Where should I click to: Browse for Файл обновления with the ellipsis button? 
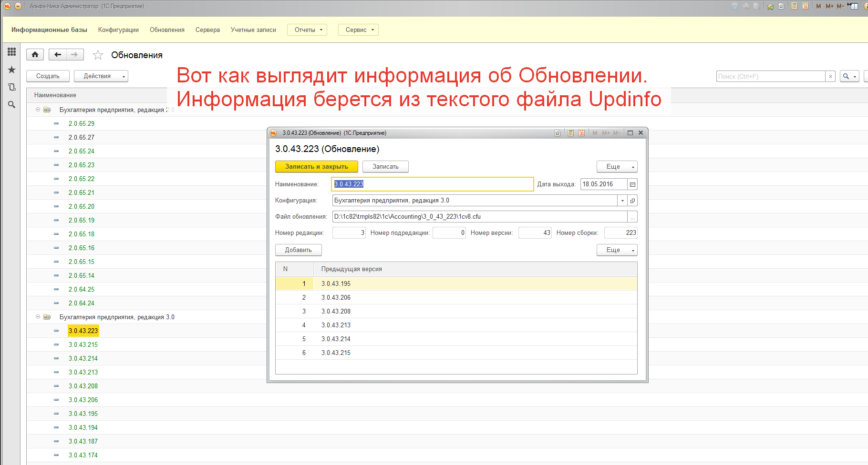point(632,217)
